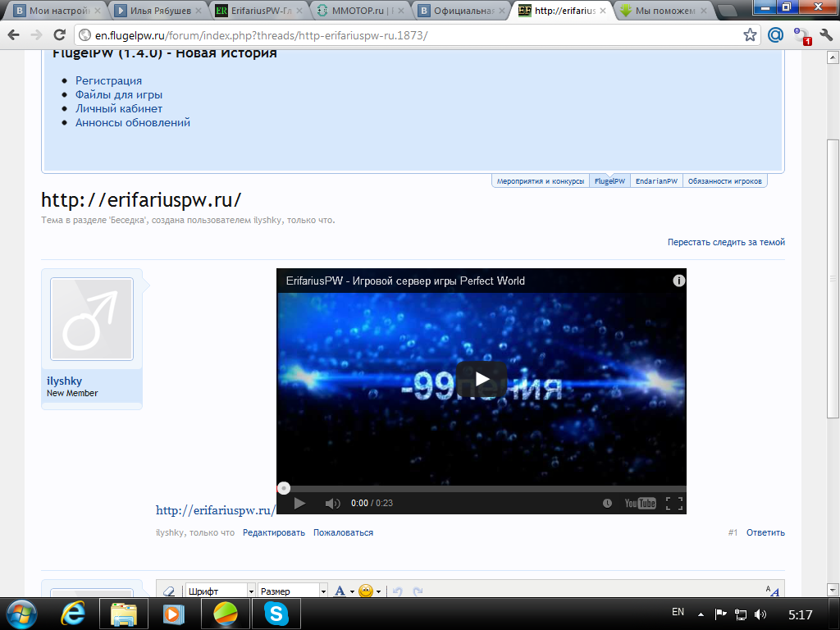Image resolution: width=840 pixels, height=630 pixels.
Task: Open the Windows Start menu
Action: point(21,614)
